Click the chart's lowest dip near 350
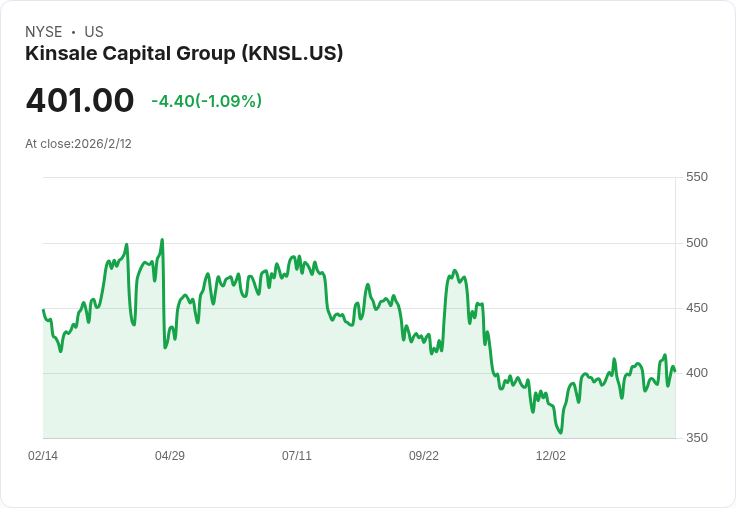Image resolution: width=736 pixels, height=508 pixels. (x=561, y=432)
